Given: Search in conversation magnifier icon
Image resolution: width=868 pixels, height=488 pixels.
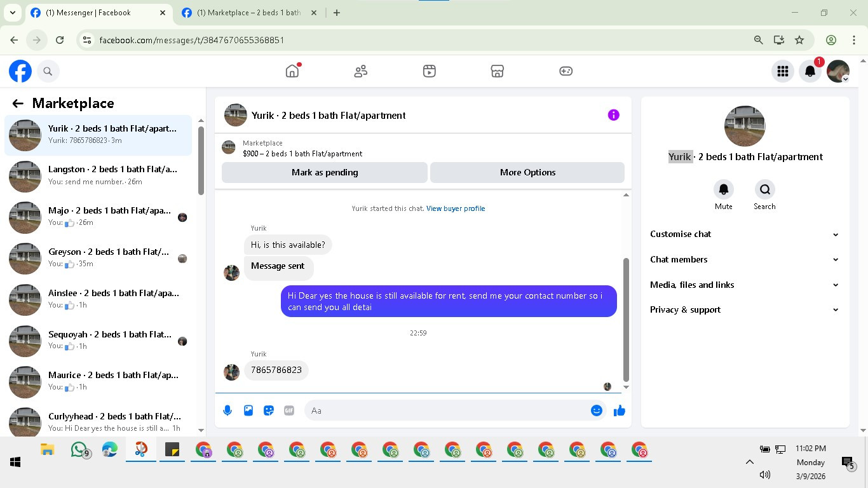Looking at the screenshot, I should tap(764, 189).
